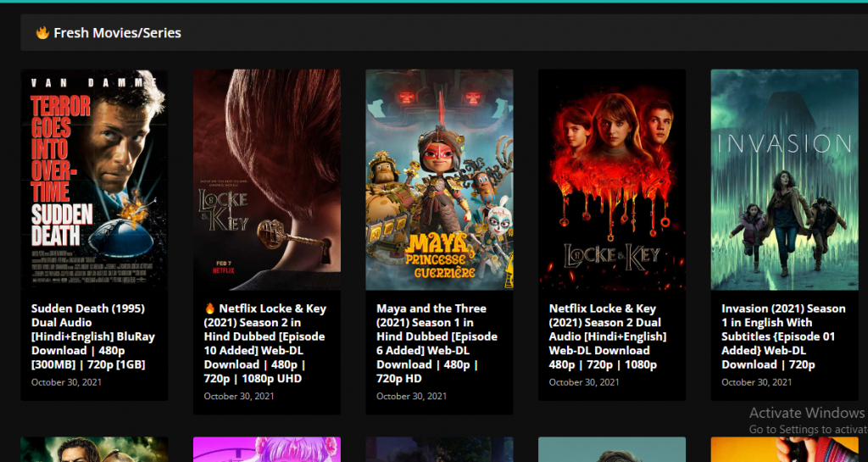Screen dimensions: 868x462
Task: Open Invasion (2021) Season 1 title link
Action: 783,337
